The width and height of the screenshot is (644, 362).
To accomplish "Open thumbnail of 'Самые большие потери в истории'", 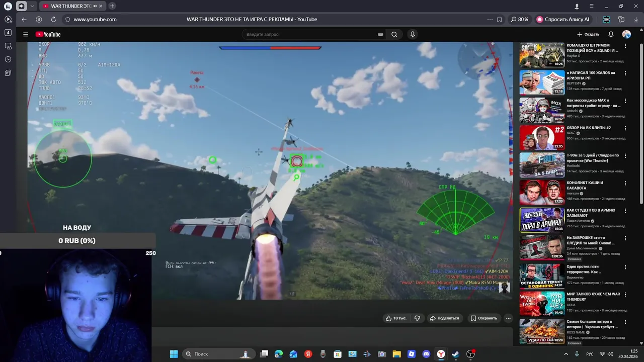I will 542,331.
